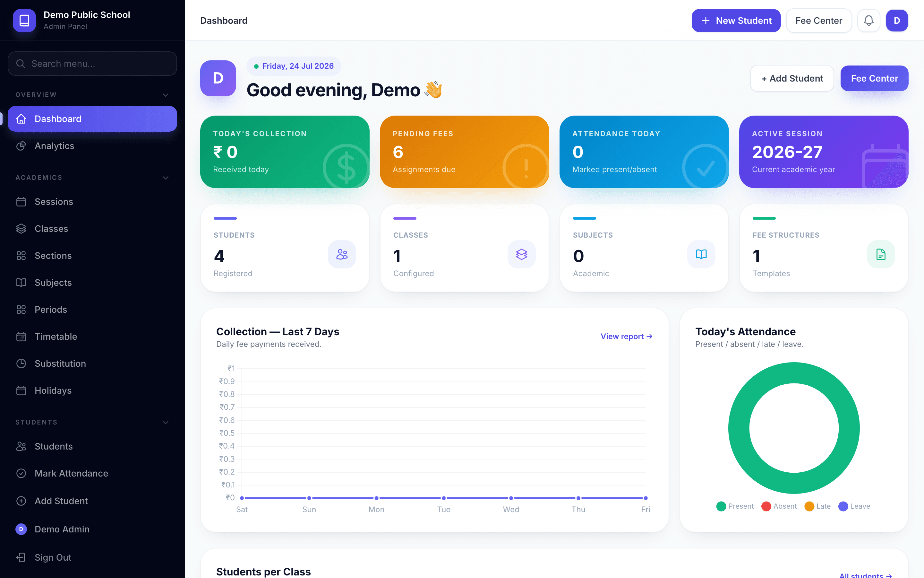The image size is (924, 578).
Task: Open Students in sidebar menu
Action: pos(92,446)
